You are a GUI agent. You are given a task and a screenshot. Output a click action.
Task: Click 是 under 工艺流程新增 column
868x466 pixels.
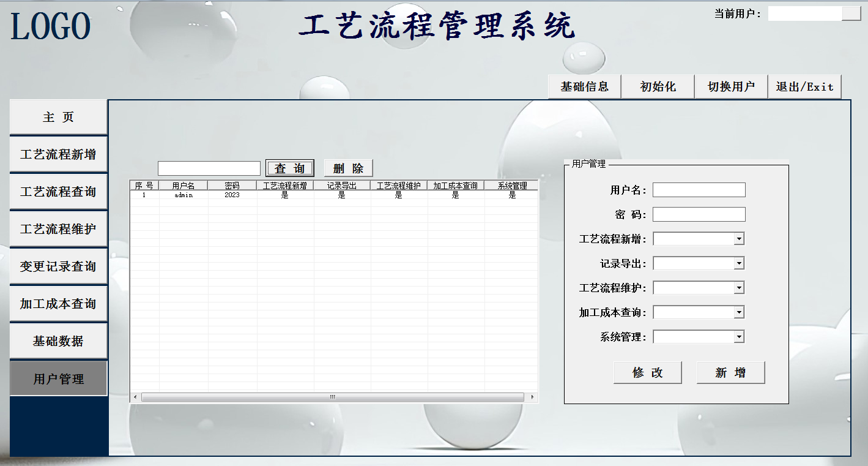[285, 195]
